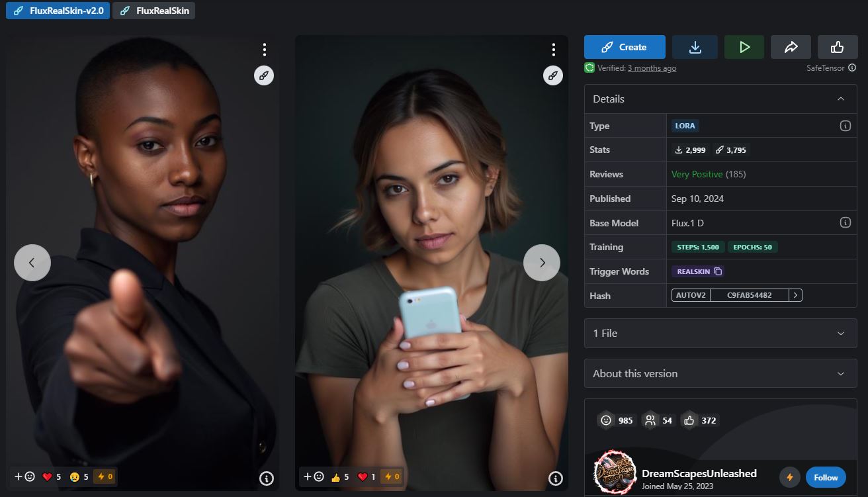Go to next image in carousel
Screen dimensions: 868x497
[542, 263]
